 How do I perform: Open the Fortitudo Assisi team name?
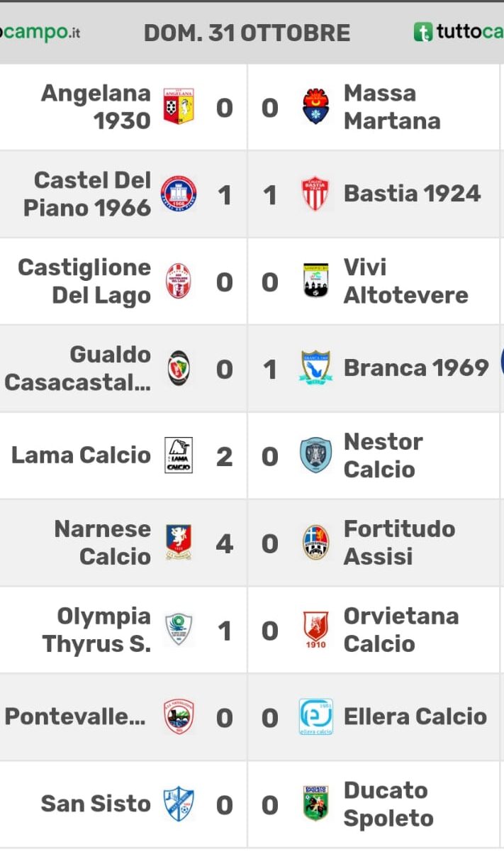pos(399,543)
